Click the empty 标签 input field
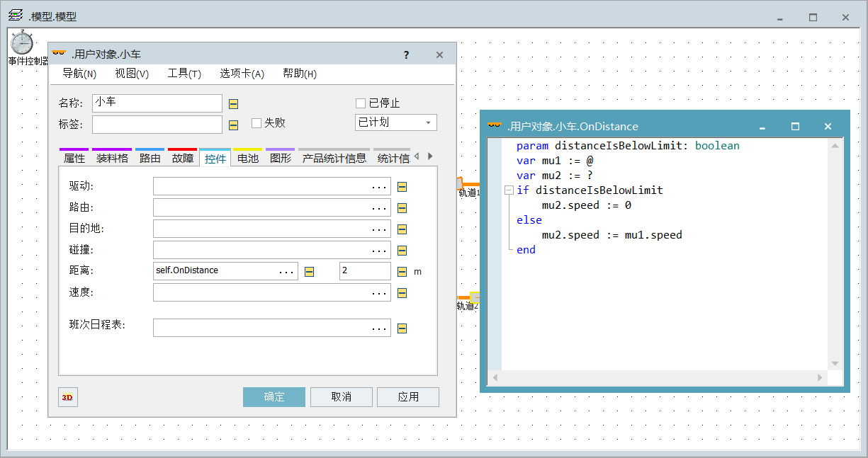Image resolution: width=868 pixels, height=458 pixels. point(157,125)
